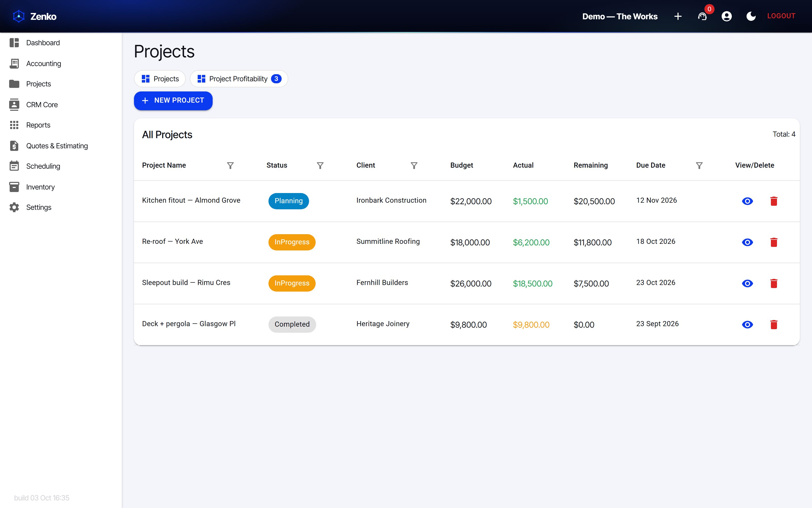The height and width of the screenshot is (508, 812).
Task: Click the Demo — The Works company name
Action: pyautogui.click(x=620, y=17)
